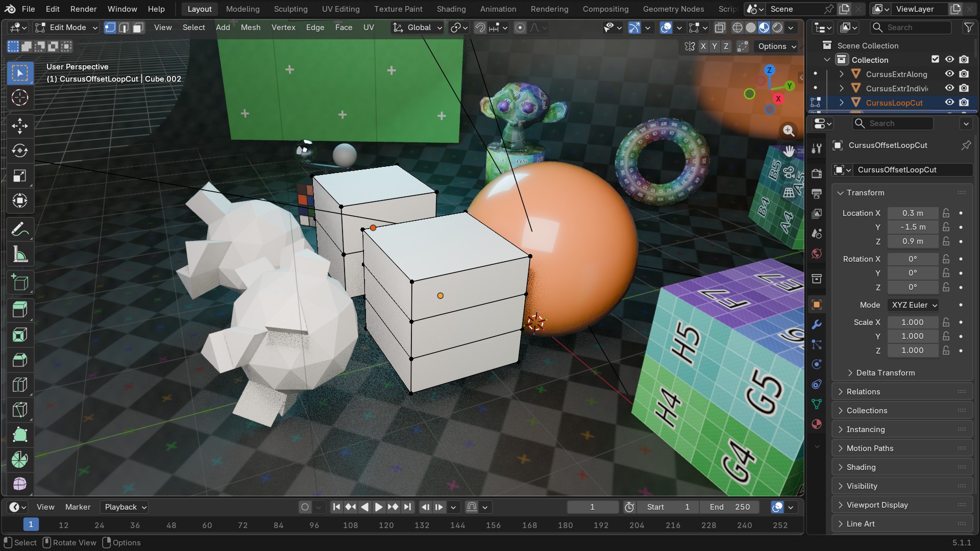Select the Measure tool
The image size is (980, 551).
tap(20, 255)
